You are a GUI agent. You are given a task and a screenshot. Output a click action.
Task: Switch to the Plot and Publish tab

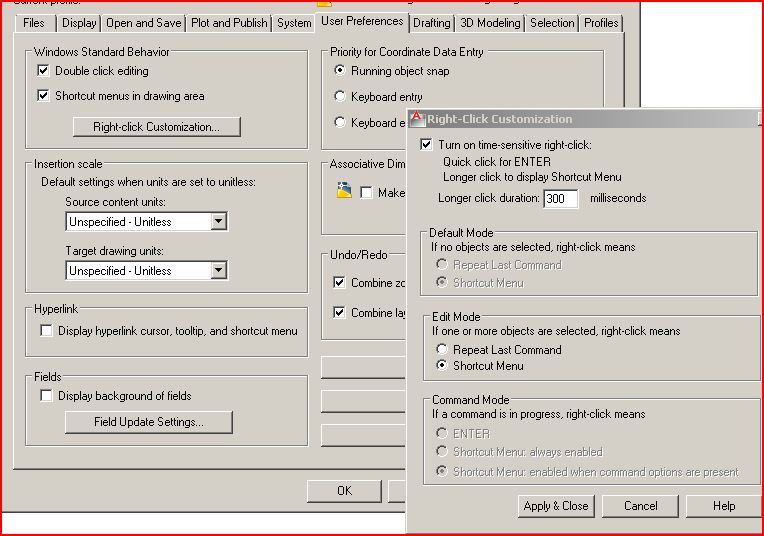point(229,23)
